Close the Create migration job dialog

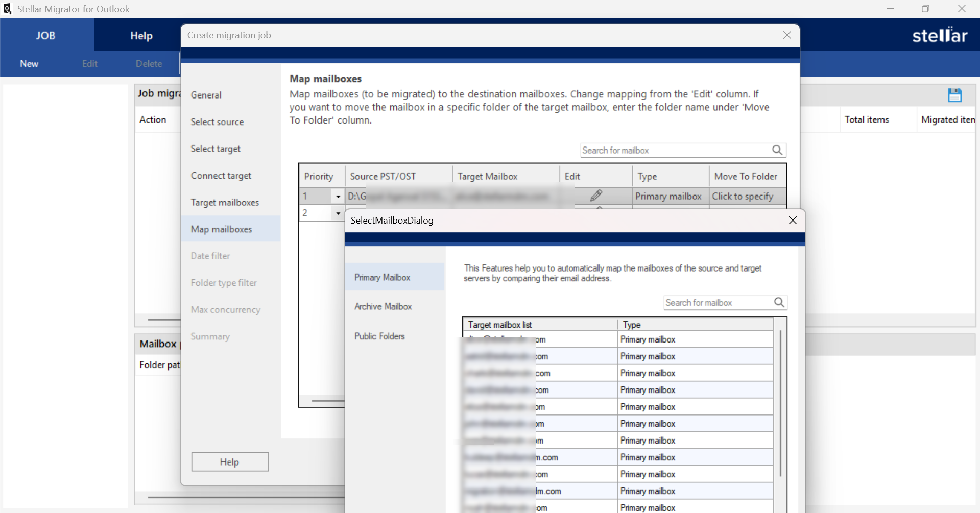787,35
